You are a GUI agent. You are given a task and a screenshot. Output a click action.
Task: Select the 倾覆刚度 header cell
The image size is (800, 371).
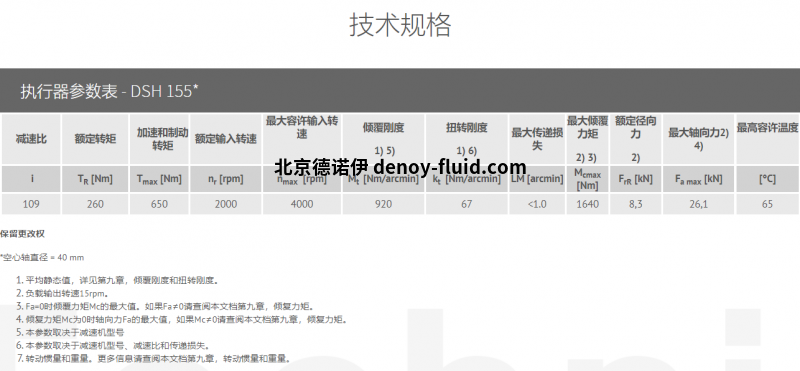click(x=383, y=139)
